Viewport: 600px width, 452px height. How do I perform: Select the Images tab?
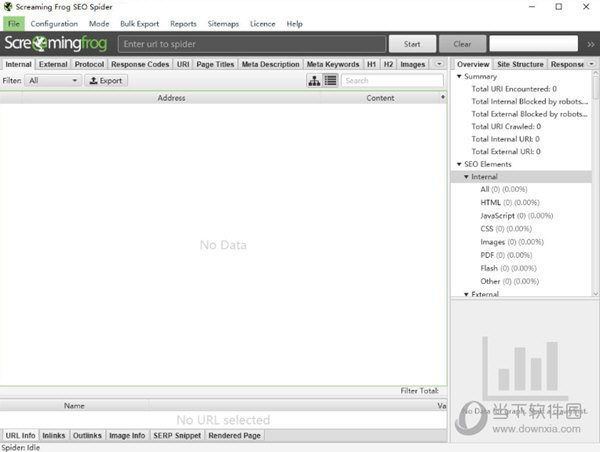pyautogui.click(x=412, y=64)
